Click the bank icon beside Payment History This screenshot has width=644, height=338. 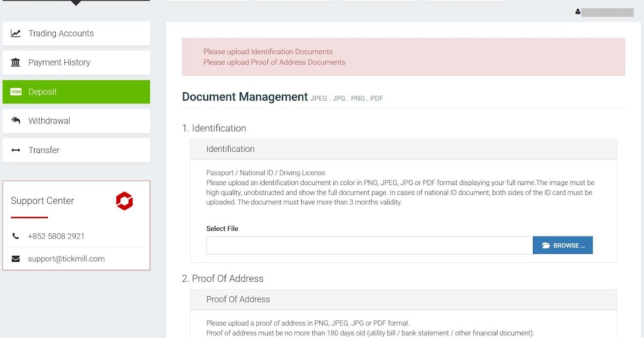pyautogui.click(x=16, y=62)
